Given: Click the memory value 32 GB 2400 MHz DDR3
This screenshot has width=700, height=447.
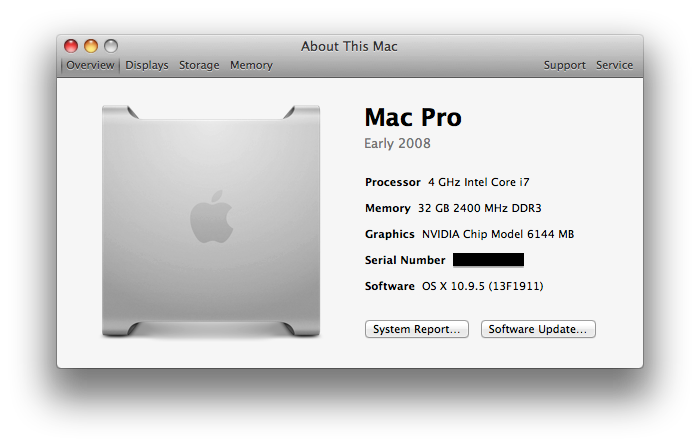Looking at the screenshot, I should pos(479,208).
